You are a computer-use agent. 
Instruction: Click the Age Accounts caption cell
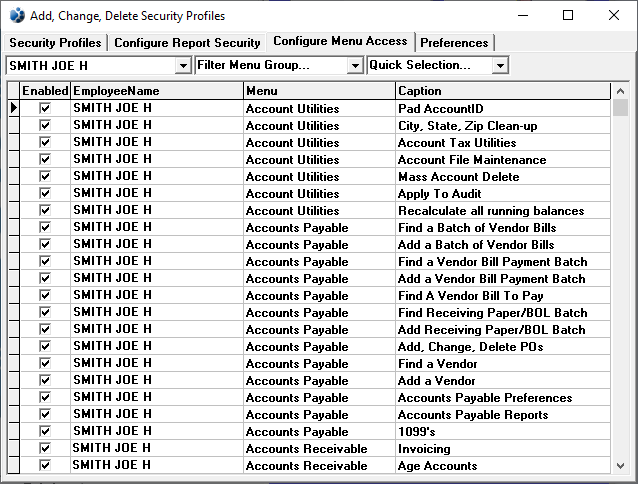point(502,466)
